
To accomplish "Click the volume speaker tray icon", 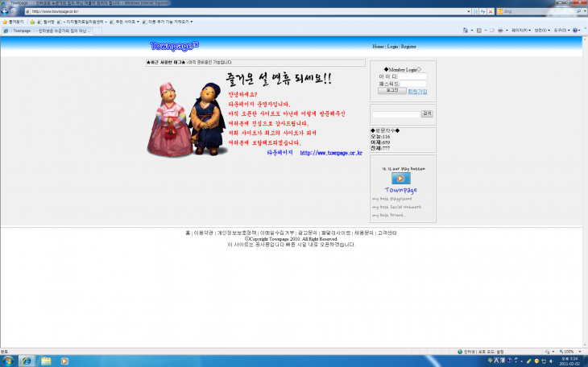I will pyautogui.click(x=551, y=361).
